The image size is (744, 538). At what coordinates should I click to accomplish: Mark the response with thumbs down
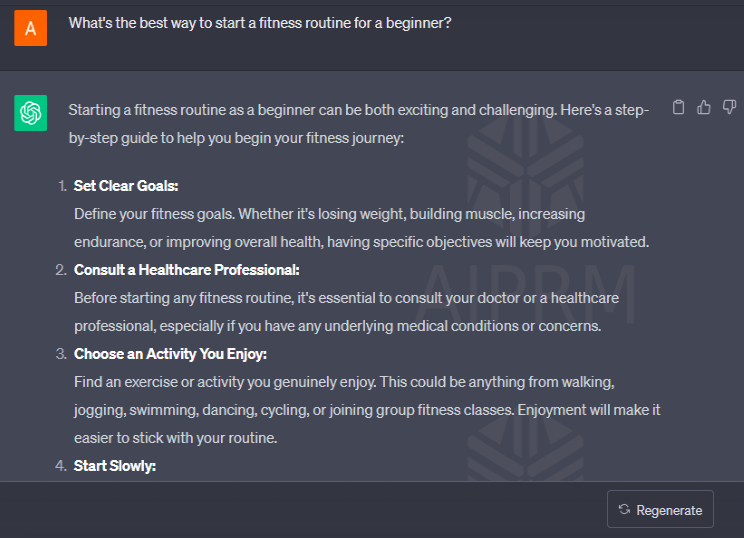tap(729, 108)
